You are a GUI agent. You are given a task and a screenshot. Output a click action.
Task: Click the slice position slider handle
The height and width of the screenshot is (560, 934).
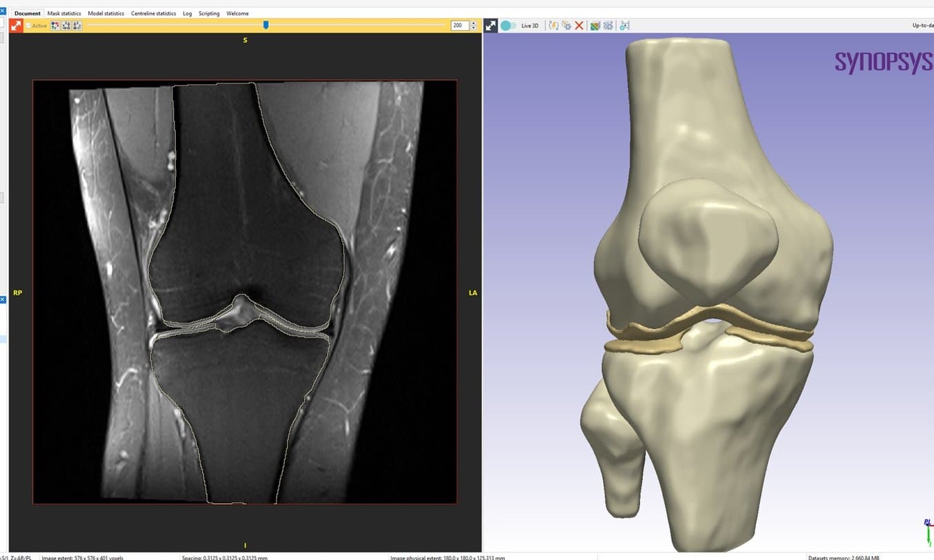[x=266, y=25]
